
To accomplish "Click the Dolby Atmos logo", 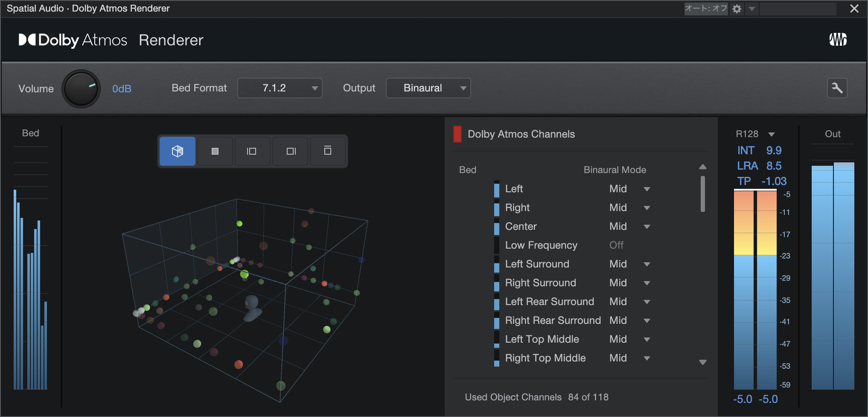I will click(x=73, y=40).
